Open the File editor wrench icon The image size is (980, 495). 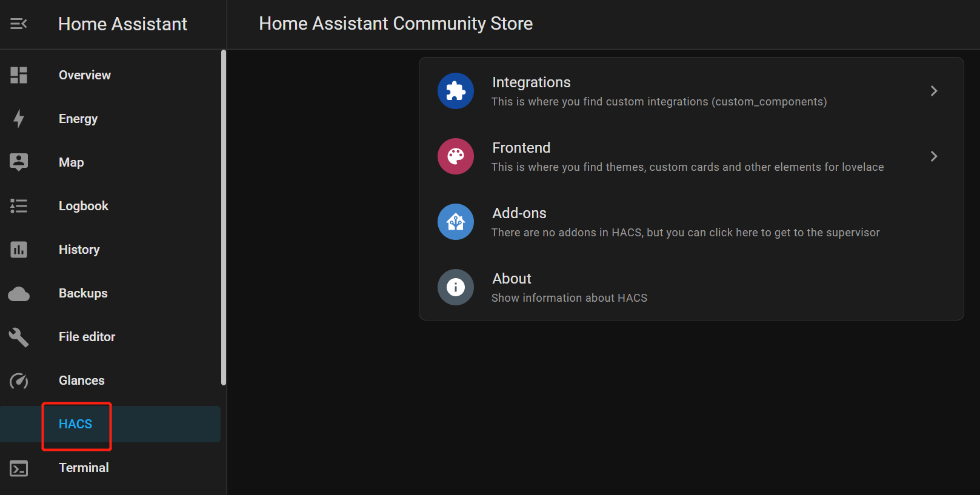19,337
